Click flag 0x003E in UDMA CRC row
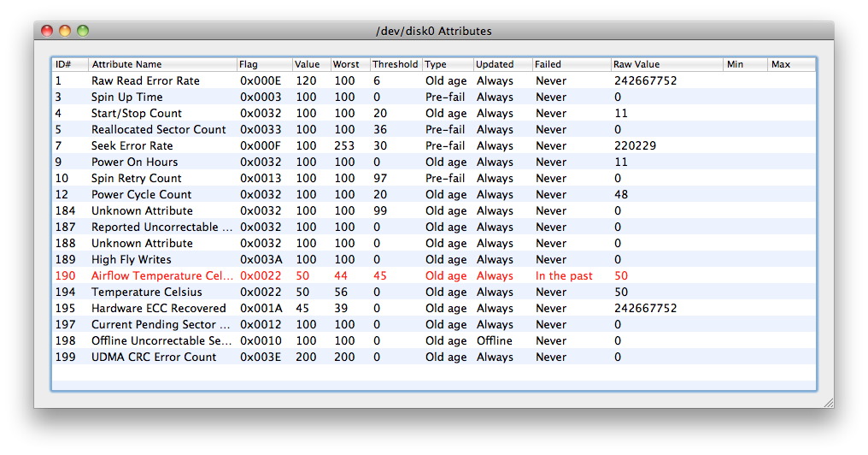 pyautogui.click(x=261, y=357)
